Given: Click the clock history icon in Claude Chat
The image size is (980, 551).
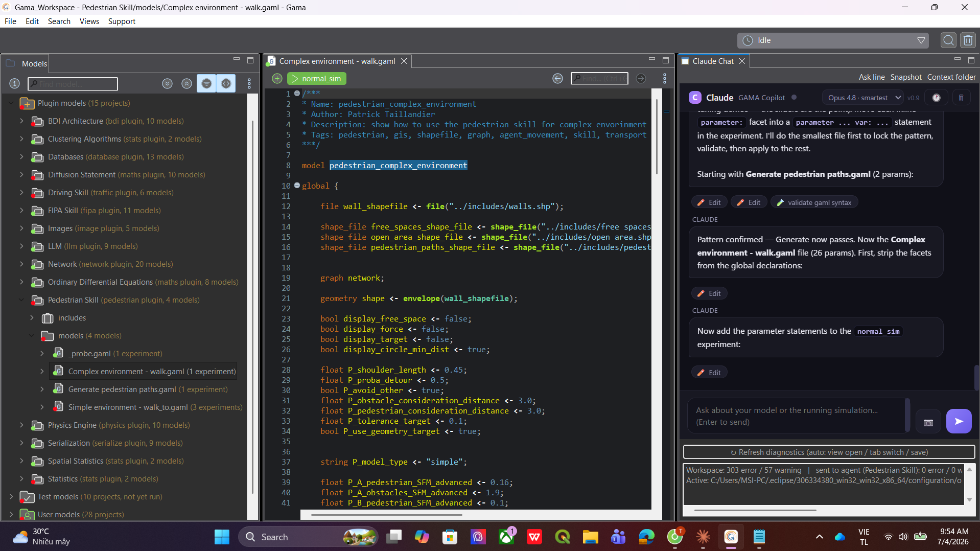Looking at the screenshot, I should (936, 98).
